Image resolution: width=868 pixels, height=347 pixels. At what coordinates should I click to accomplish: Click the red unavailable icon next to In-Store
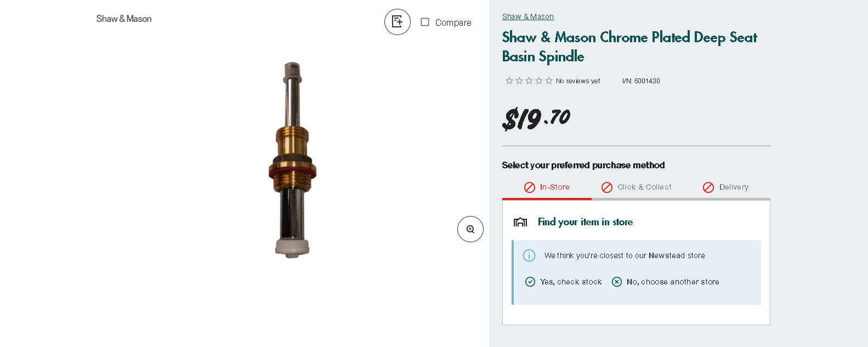click(529, 187)
